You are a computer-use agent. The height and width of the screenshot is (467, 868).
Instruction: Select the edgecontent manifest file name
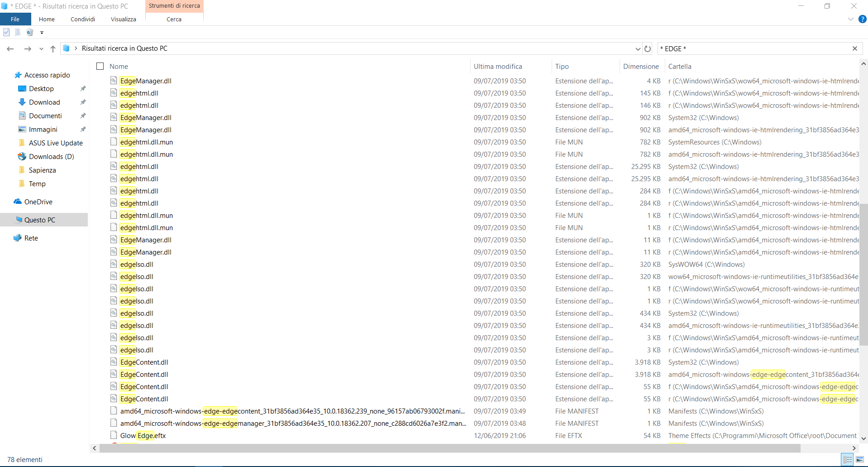pyautogui.click(x=292, y=411)
